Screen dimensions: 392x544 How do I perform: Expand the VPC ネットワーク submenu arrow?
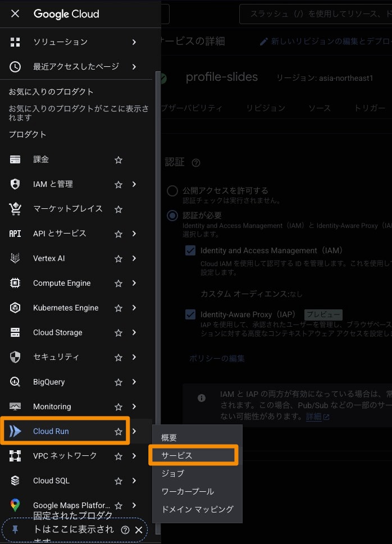134,456
